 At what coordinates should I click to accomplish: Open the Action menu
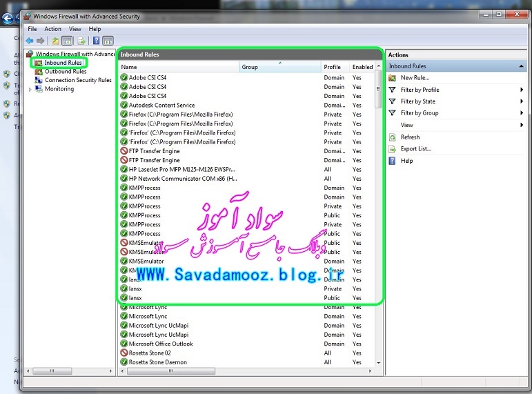pyautogui.click(x=53, y=29)
